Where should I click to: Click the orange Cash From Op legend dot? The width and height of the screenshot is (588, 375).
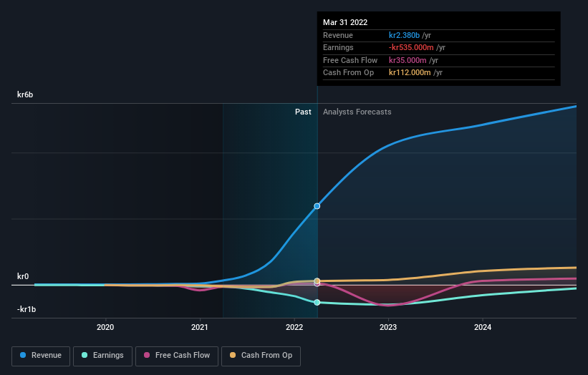coord(233,355)
